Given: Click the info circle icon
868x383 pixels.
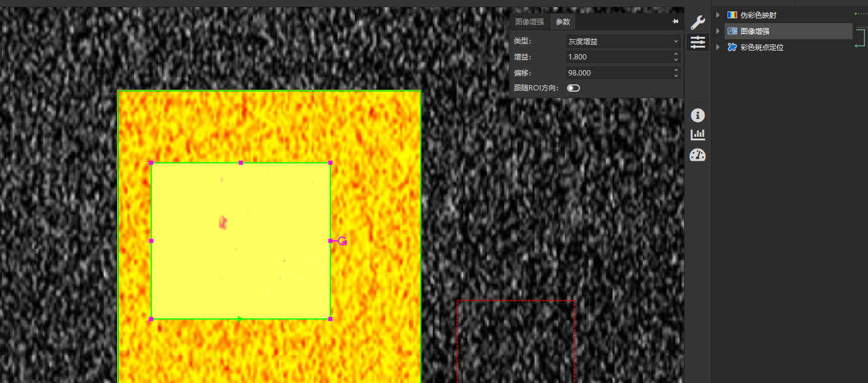Looking at the screenshot, I should click(x=697, y=115).
